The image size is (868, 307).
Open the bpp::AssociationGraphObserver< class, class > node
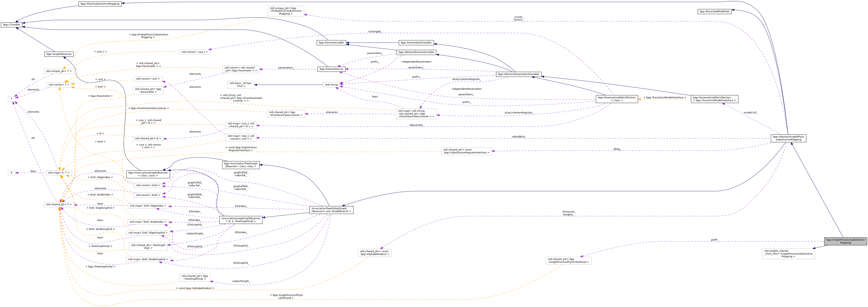[148, 174]
